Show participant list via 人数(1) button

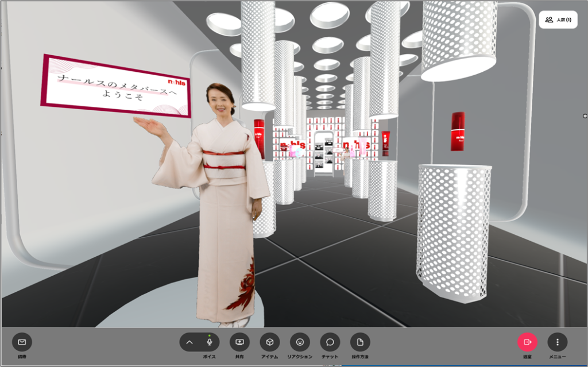click(558, 20)
